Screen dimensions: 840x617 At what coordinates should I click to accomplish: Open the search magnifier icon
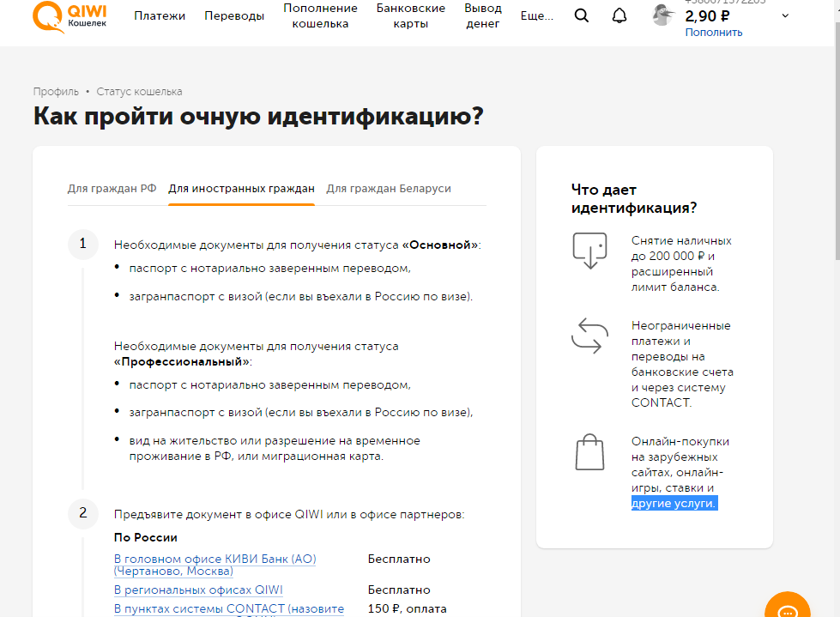point(581,15)
